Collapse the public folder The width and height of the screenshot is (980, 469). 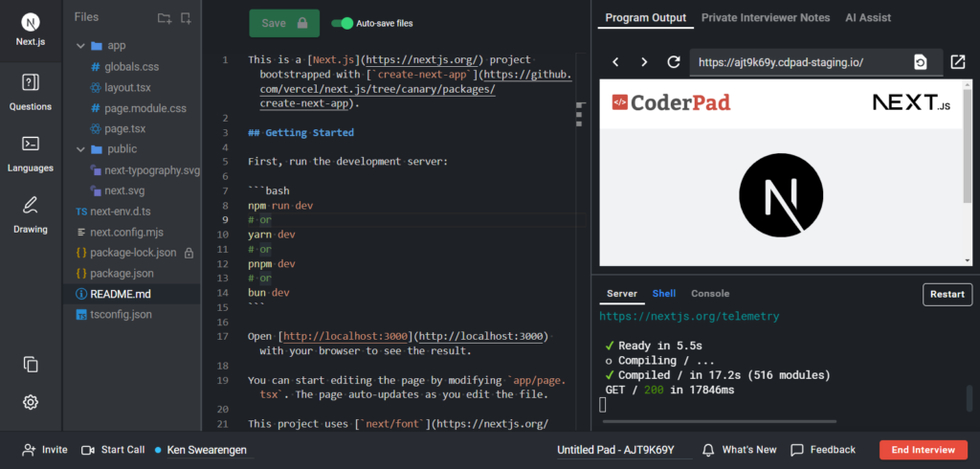click(x=80, y=149)
